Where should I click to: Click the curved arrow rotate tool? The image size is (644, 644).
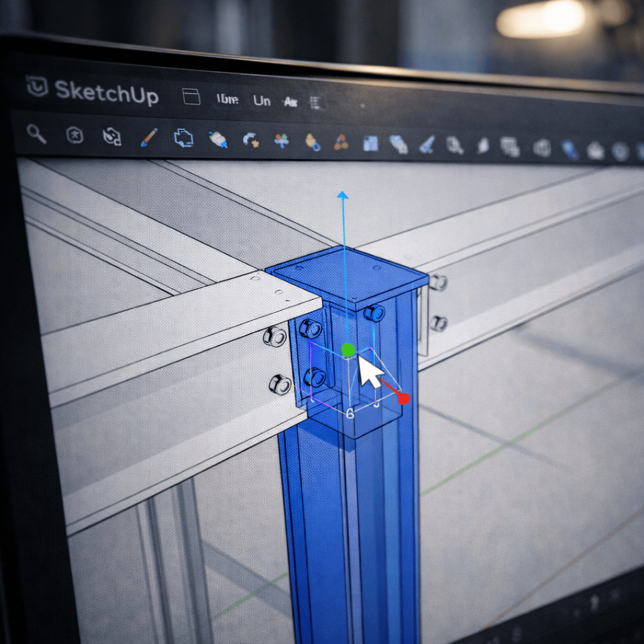[x=250, y=141]
